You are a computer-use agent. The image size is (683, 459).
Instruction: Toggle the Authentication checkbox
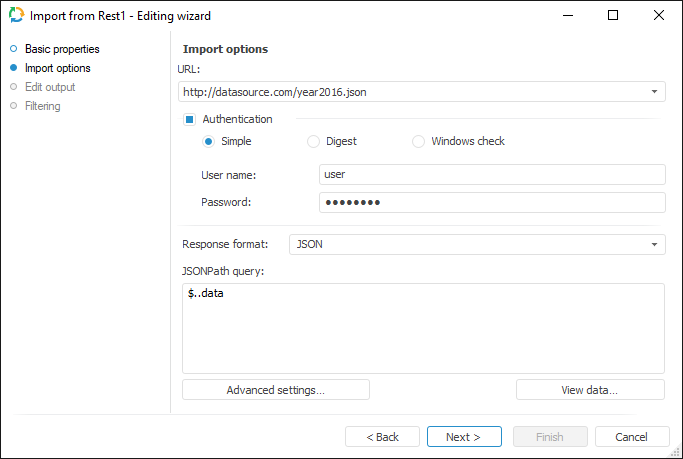(189, 119)
